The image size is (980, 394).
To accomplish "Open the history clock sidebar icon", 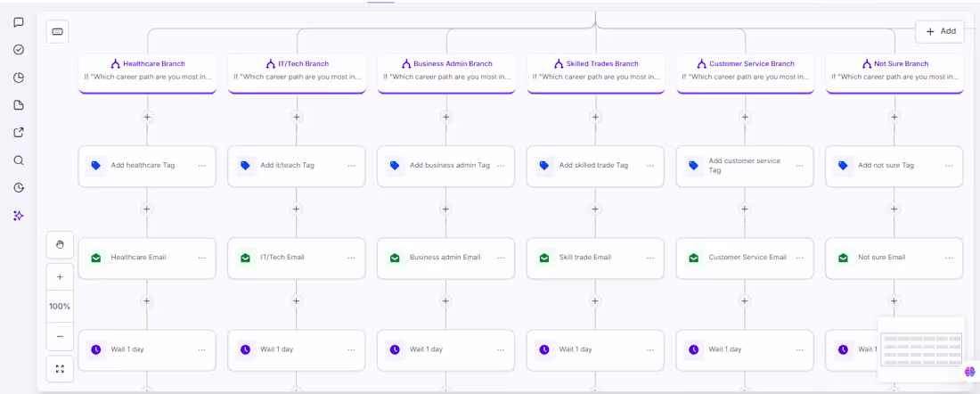I will 19,187.
